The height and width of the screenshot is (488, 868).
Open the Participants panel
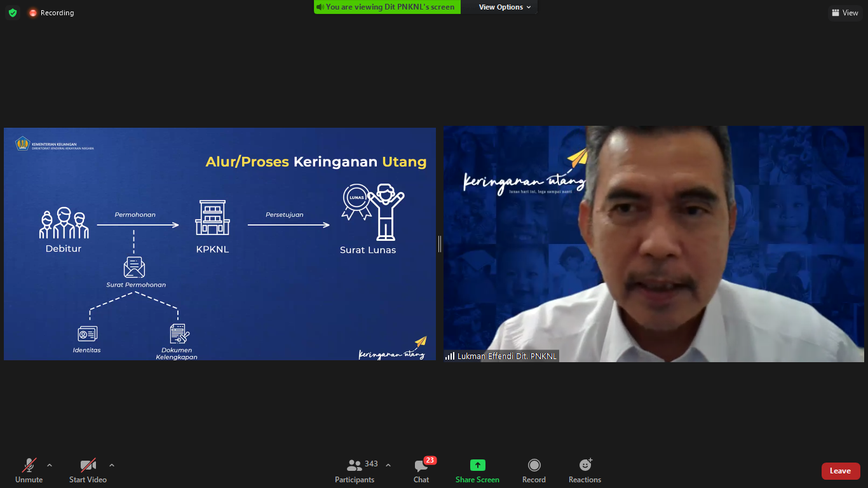click(x=355, y=470)
